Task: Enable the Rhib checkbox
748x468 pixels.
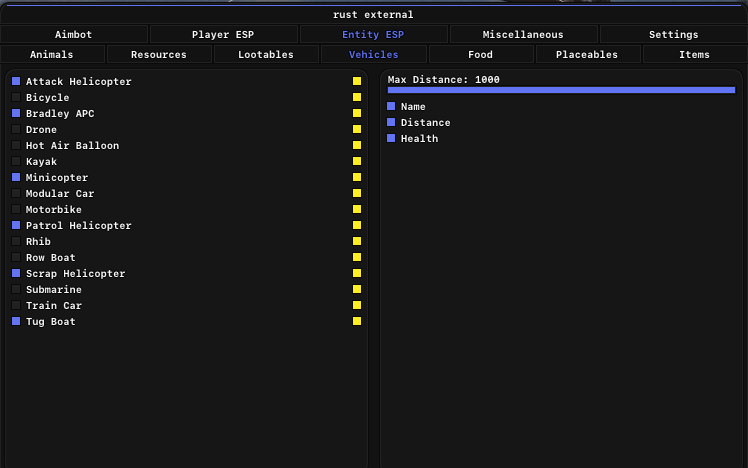Action: coord(16,241)
